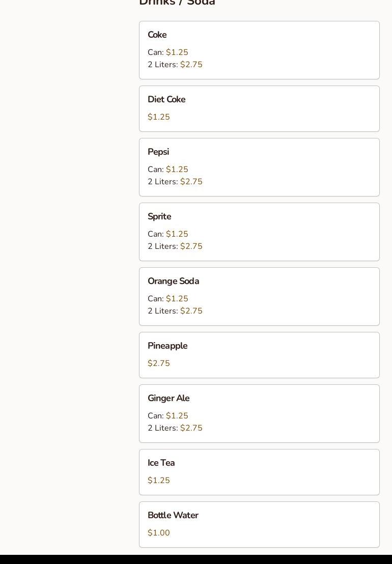
Task: Select the Pineapple drink card
Action: pos(259,355)
